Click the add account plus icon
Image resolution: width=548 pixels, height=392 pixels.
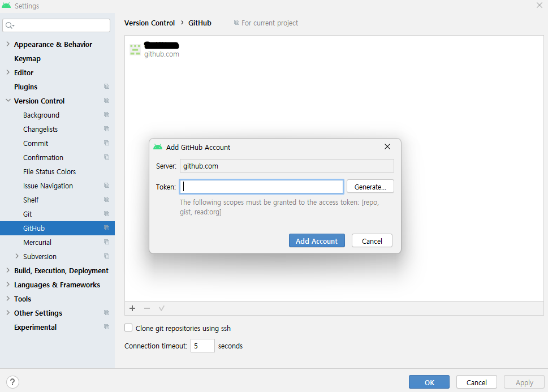click(x=132, y=308)
